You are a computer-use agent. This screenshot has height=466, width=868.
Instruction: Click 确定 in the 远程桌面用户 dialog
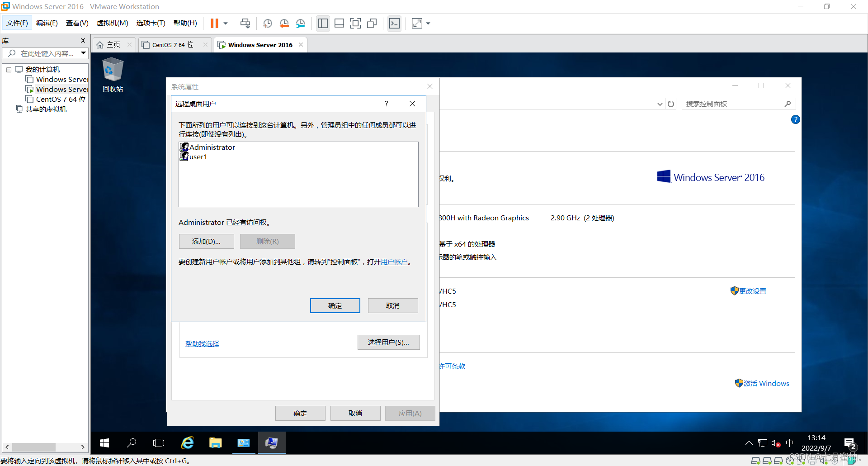tap(335, 306)
